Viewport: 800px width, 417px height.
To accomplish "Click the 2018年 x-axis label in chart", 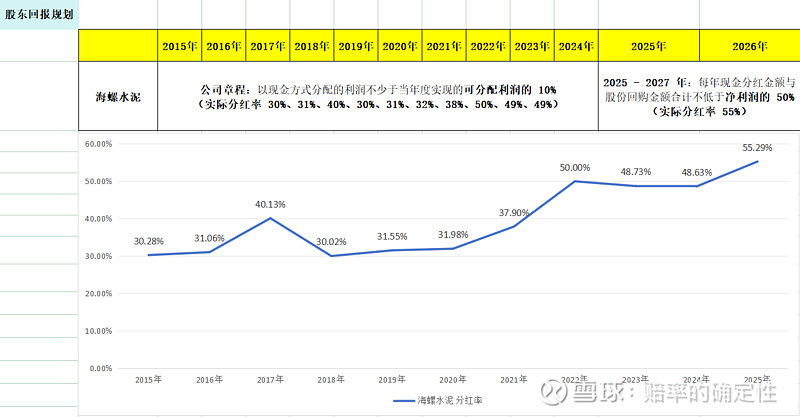I will click(x=331, y=380).
